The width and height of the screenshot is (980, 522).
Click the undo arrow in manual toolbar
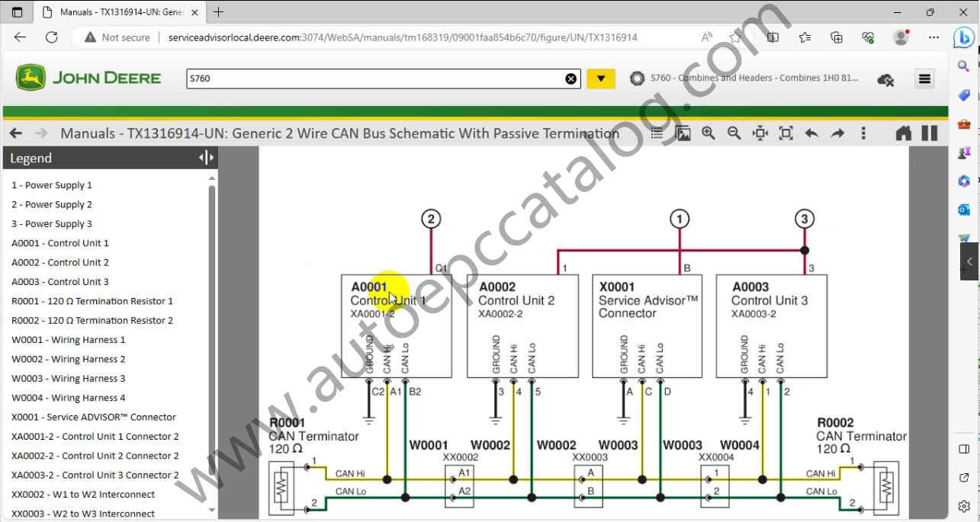(x=812, y=133)
